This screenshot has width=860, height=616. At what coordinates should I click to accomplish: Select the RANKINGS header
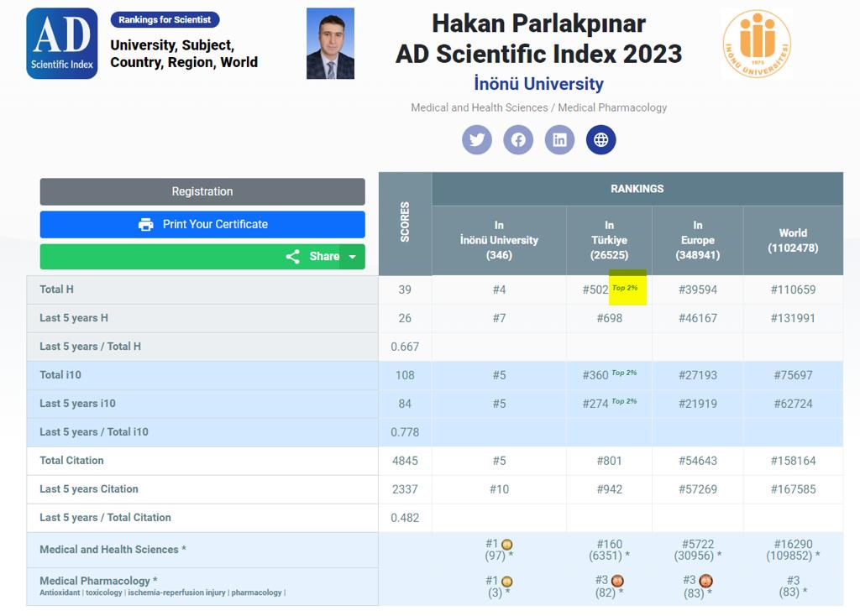[x=637, y=189]
